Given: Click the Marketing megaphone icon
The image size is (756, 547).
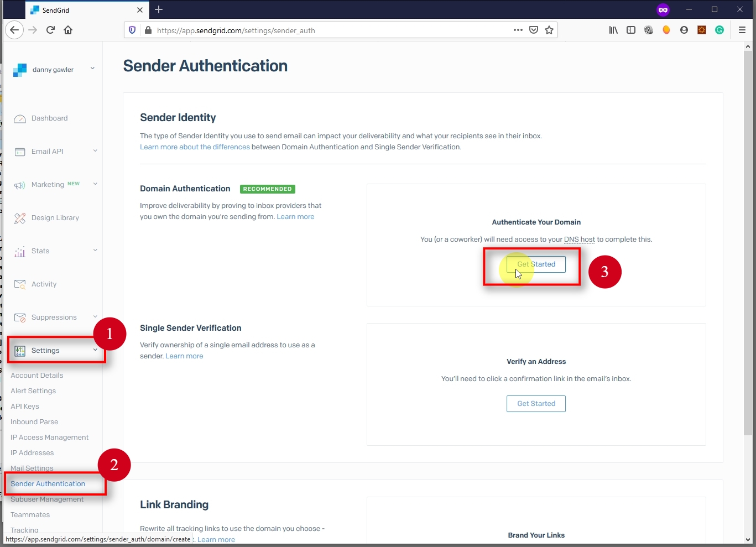Looking at the screenshot, I should 19,184.
